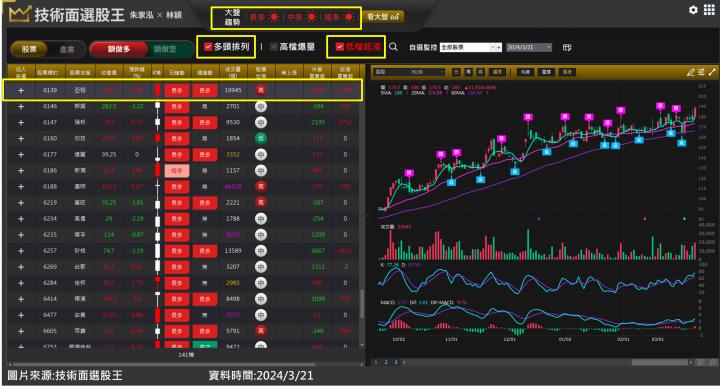The height and width of the screenshot is (389, 720).
Task: Click the red 高 position badge for 6188
Action: tap(261, 187)
